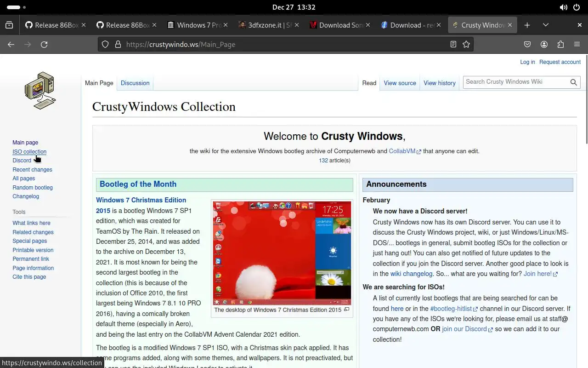Close the 3dfxzone.it tab

tap(297, 25)
